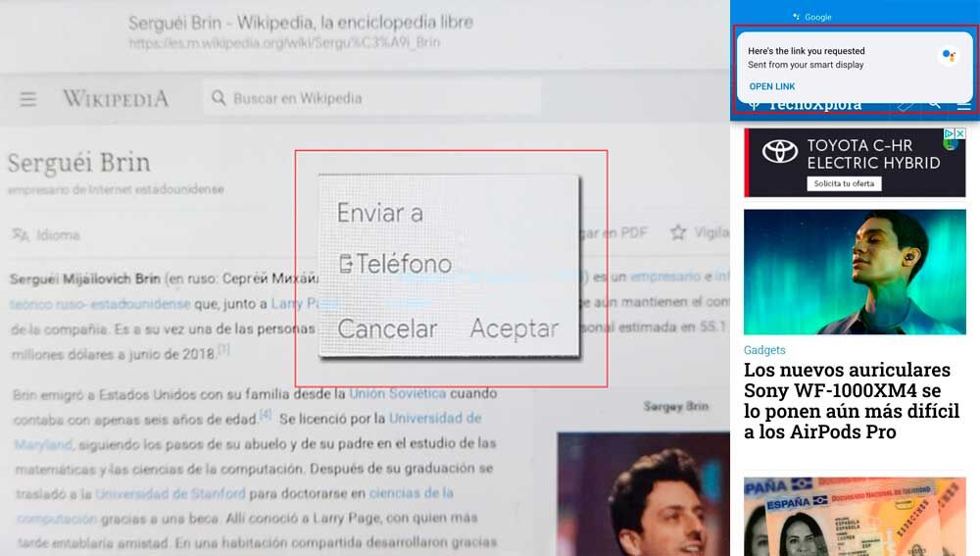Click the Wikipedia wordmark logo

coord(117,98)
